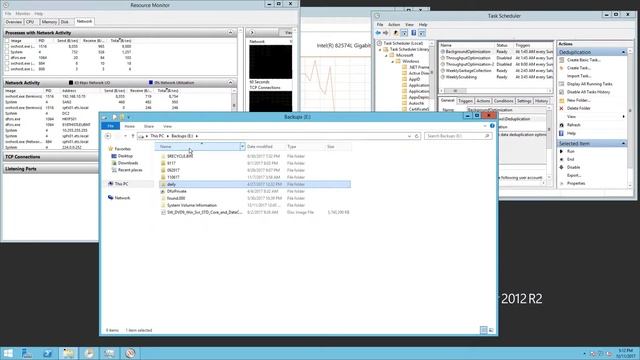Open History tab in Task Scheduler
640x360 pixels.
pyautogui.click(x=542, y=101)
